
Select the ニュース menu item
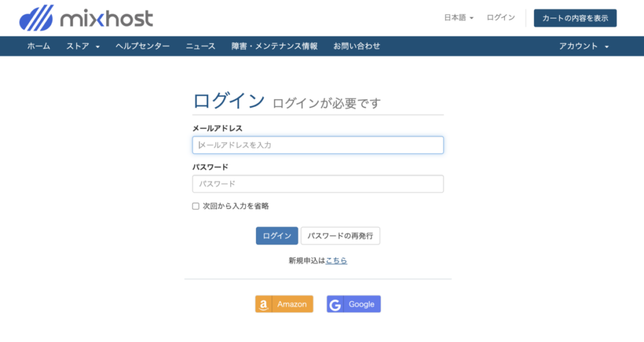[x=201, y=46]
